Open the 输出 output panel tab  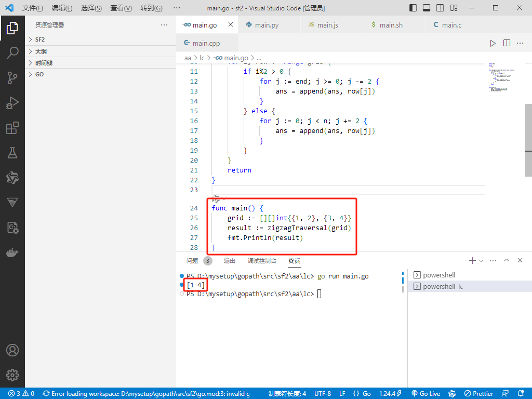[x=229, y=261]
